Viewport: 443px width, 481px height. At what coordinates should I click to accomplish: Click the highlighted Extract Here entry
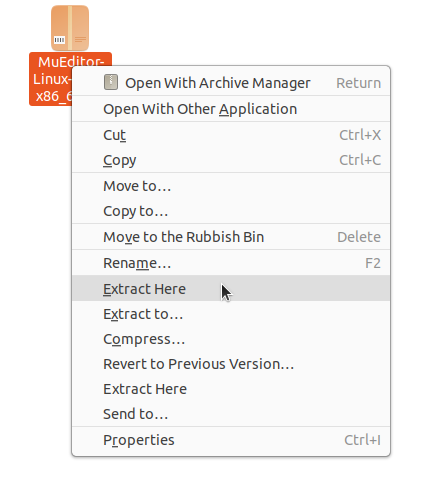click(231, 288)
